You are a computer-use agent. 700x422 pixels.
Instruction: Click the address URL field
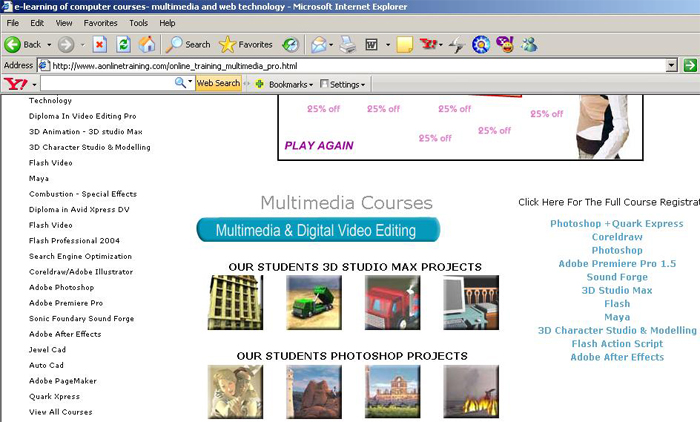coord(357,66)
